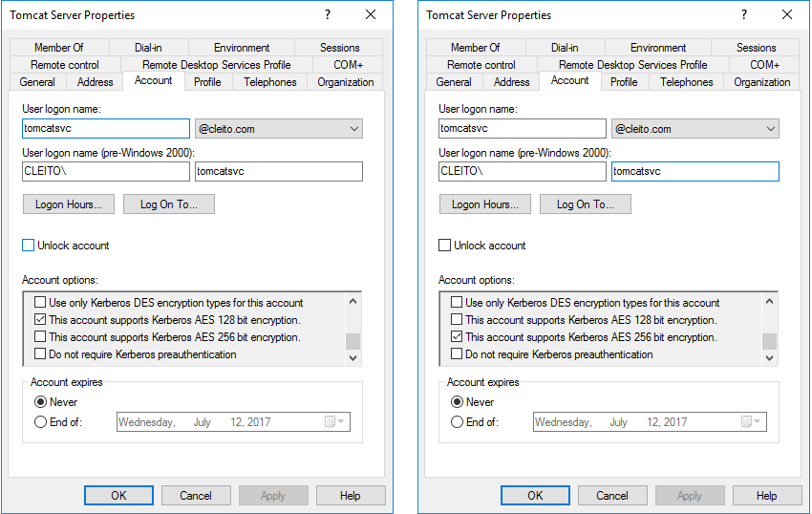The height and width of the screenshot is (514, 812).
Task: Open Member Of tab in right dialog
Action: 476,48
